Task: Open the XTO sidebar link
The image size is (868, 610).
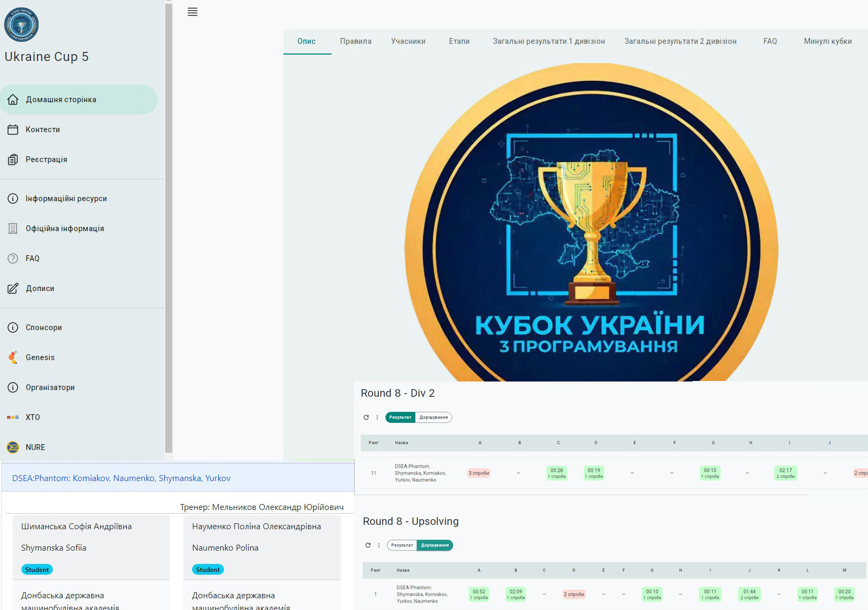Action: click(79, 417)
